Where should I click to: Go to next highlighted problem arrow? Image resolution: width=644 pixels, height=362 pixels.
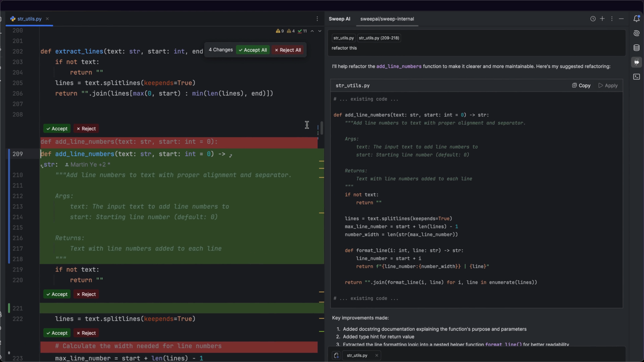tap(320, 31)
